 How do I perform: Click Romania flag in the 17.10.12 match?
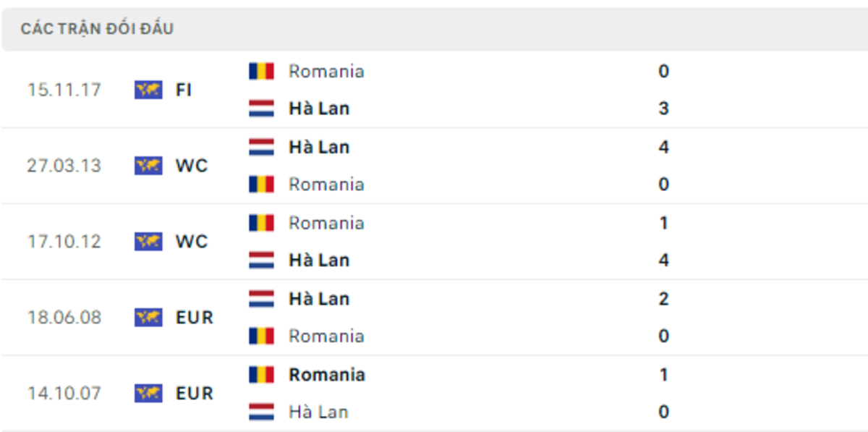(261, 223)
